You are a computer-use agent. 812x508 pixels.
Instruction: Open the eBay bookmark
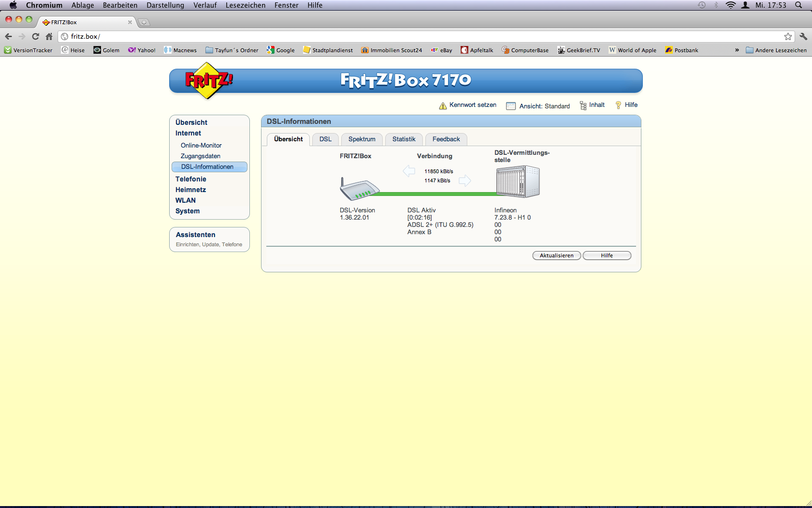[x=442, y=50]
